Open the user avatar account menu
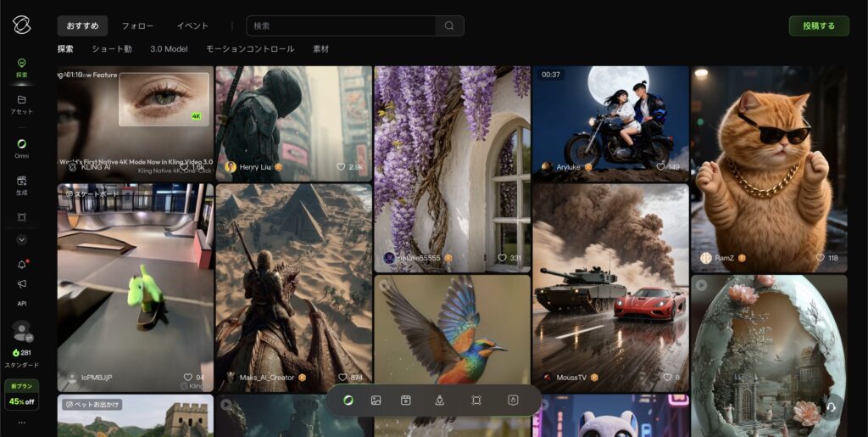Image resolution: width=868 pixels, height=437 pixels. coord(21,329)
